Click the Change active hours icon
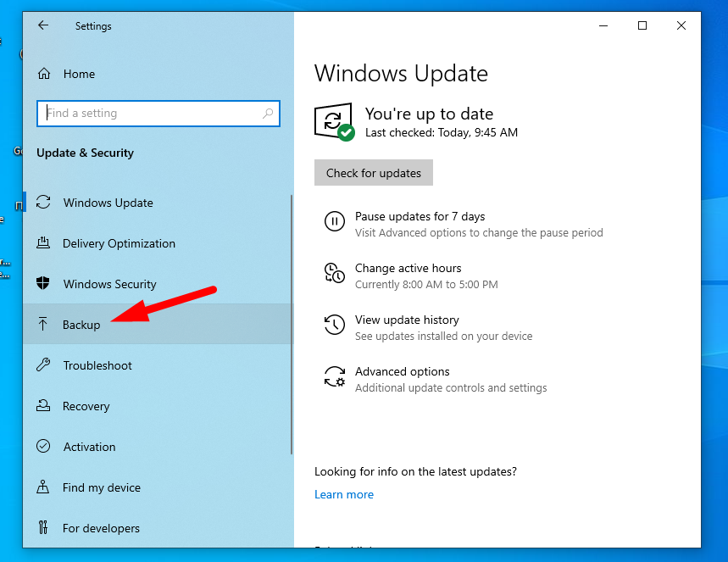The height and width of the screenshot is (562, 728). click(x=335, y=274)
